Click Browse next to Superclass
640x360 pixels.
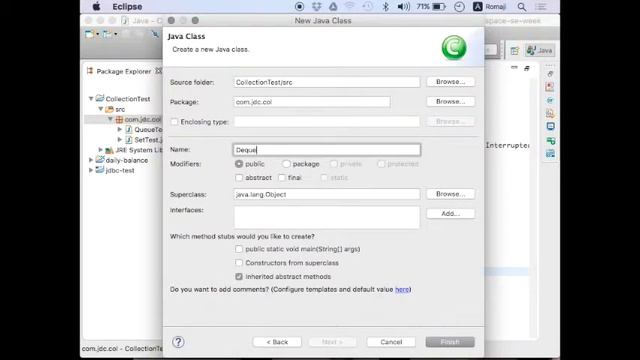tap(450, 194)
